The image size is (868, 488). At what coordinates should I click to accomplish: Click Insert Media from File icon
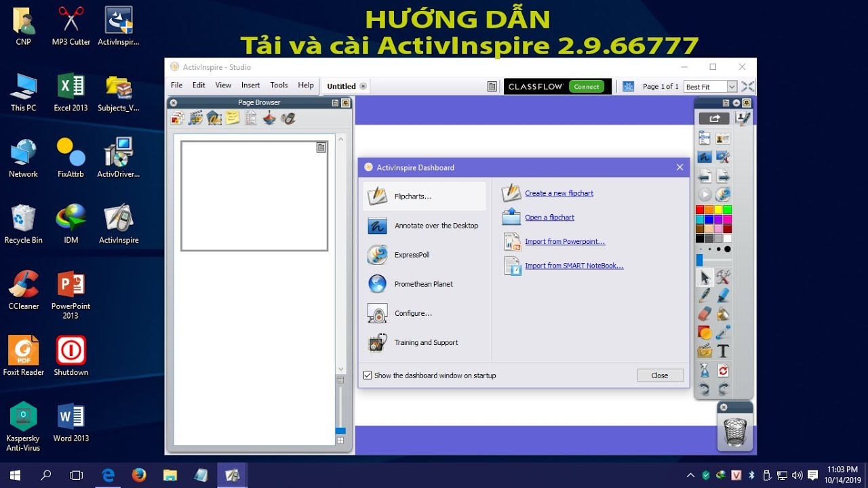click(705, 351)
